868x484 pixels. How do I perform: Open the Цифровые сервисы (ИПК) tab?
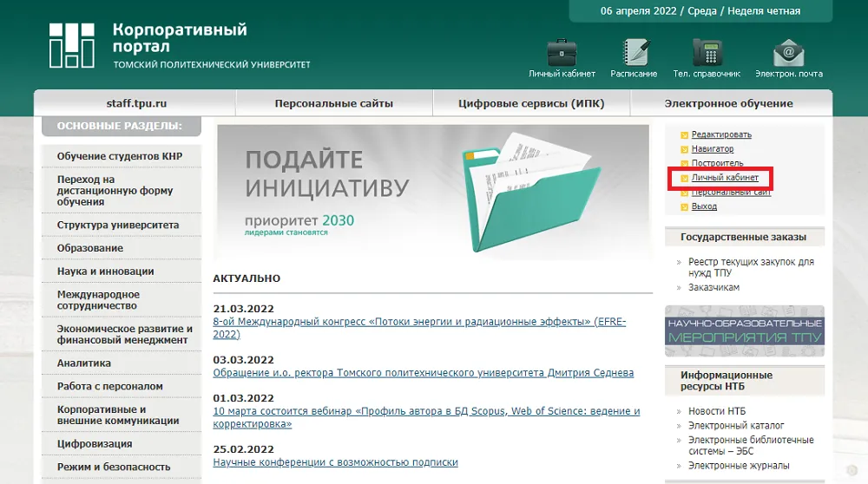pyautogui.click(x=531, y=103)
